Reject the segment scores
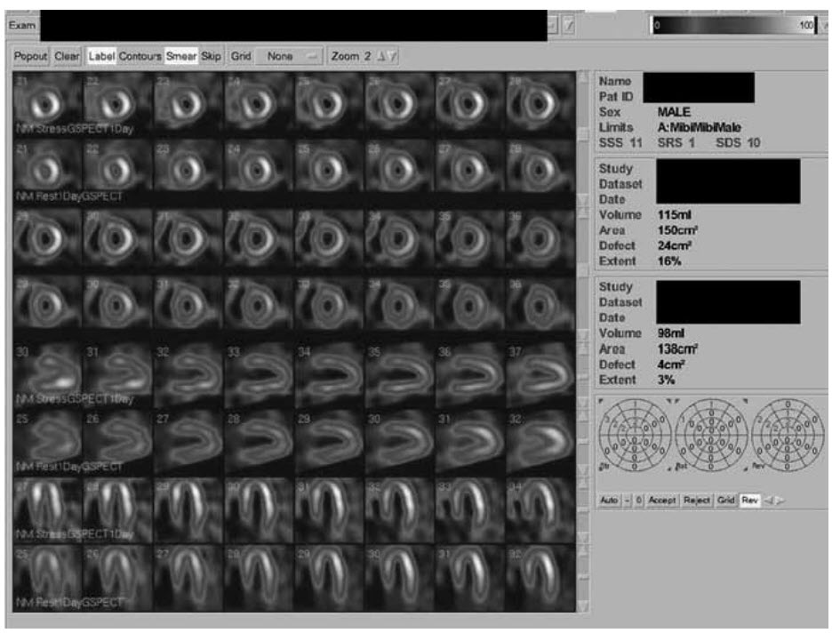 point(697,501)
